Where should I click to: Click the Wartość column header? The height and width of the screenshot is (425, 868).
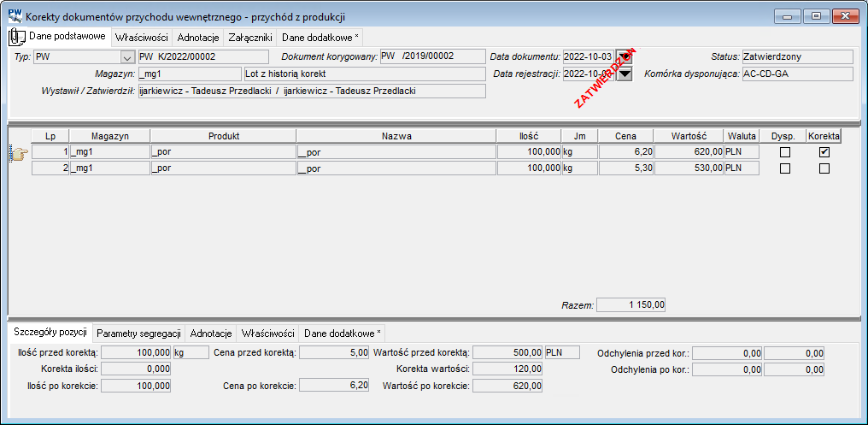(689, 136)
